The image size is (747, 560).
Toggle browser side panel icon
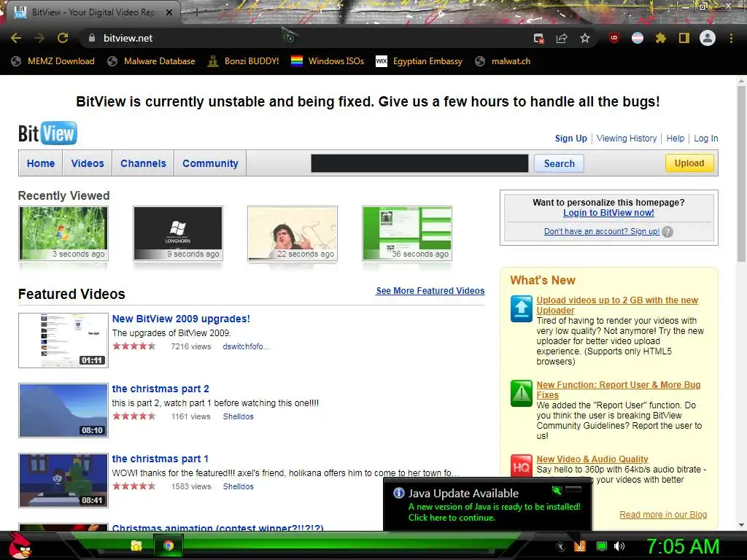[x=684, y=38]
